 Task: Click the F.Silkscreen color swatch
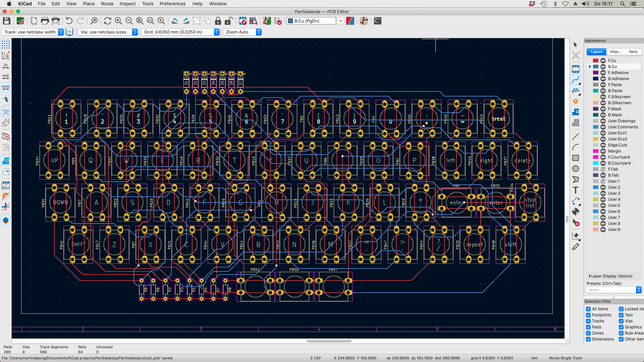tap(596, 97)
